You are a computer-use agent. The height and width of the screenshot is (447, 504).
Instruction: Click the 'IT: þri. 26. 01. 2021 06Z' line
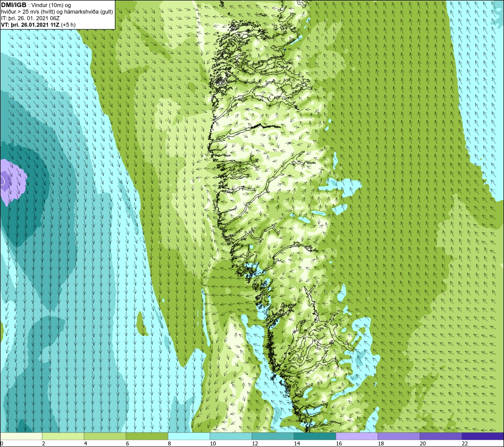30,18
